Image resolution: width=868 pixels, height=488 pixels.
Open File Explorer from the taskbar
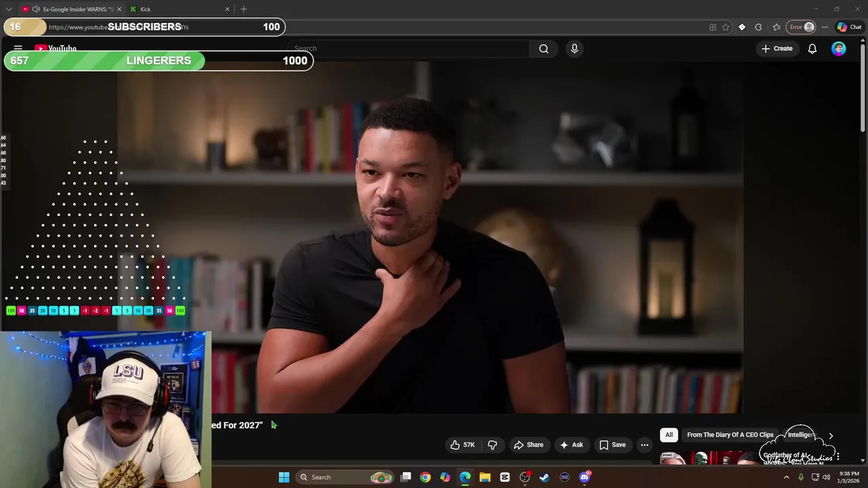[x=485, y=477]
